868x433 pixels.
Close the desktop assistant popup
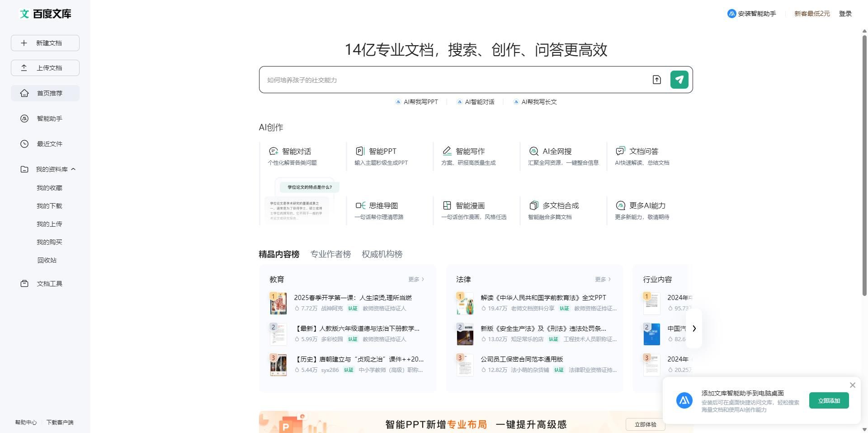click(x=853, y=385)
